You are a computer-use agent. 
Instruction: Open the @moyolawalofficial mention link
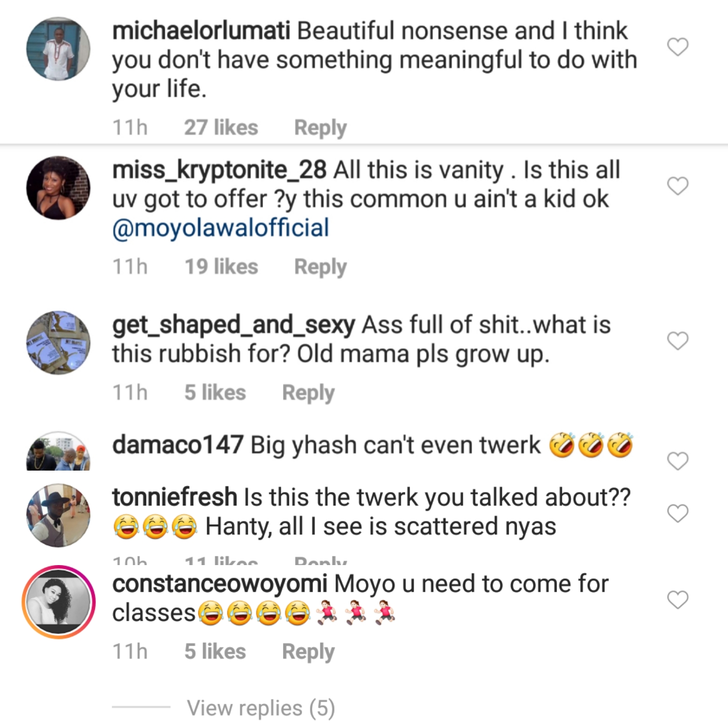pos(221,228)
